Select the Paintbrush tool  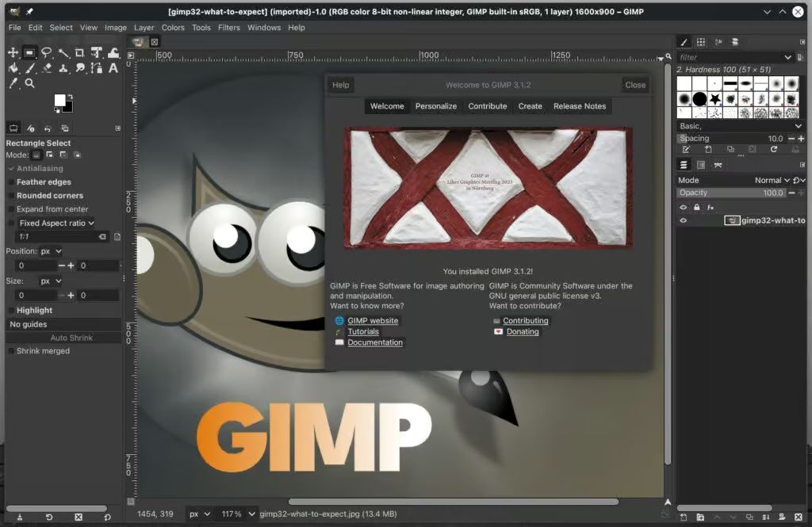click(29, 68)
